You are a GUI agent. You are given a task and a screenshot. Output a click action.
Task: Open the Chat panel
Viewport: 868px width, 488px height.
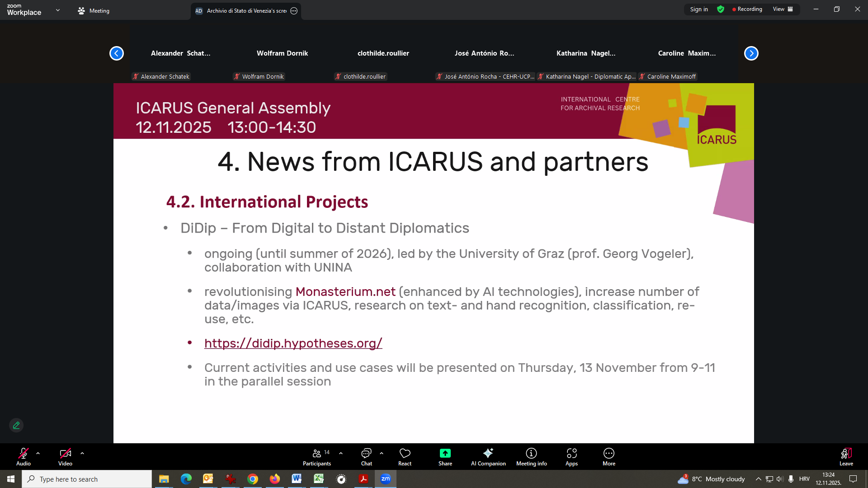[366, 456]
